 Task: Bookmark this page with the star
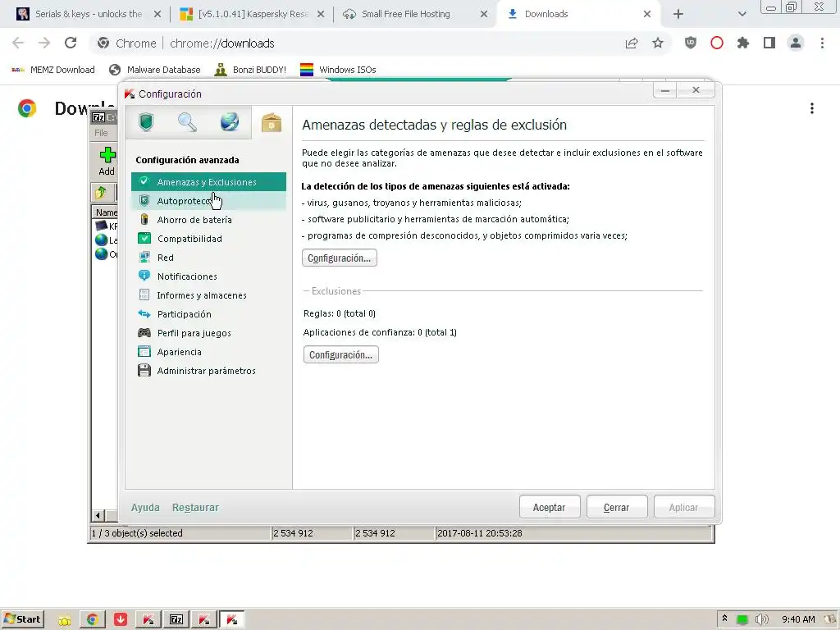[658, 43]
